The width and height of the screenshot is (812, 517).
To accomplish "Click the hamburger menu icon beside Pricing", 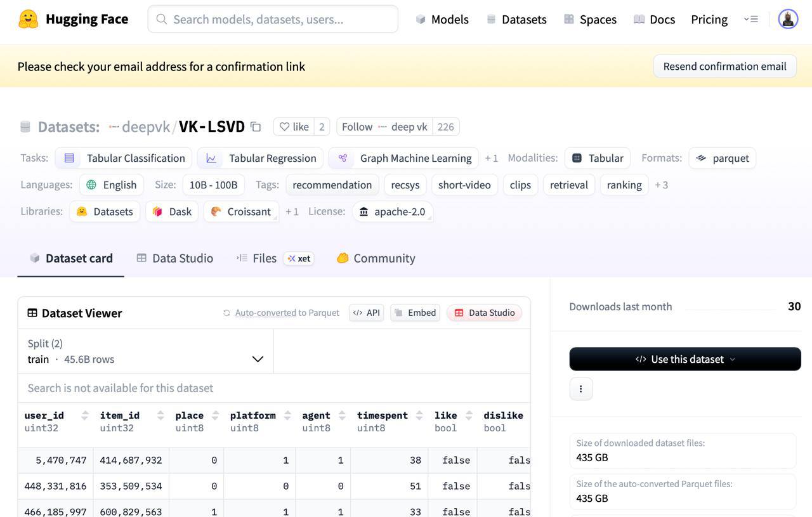I will point(751,19).
